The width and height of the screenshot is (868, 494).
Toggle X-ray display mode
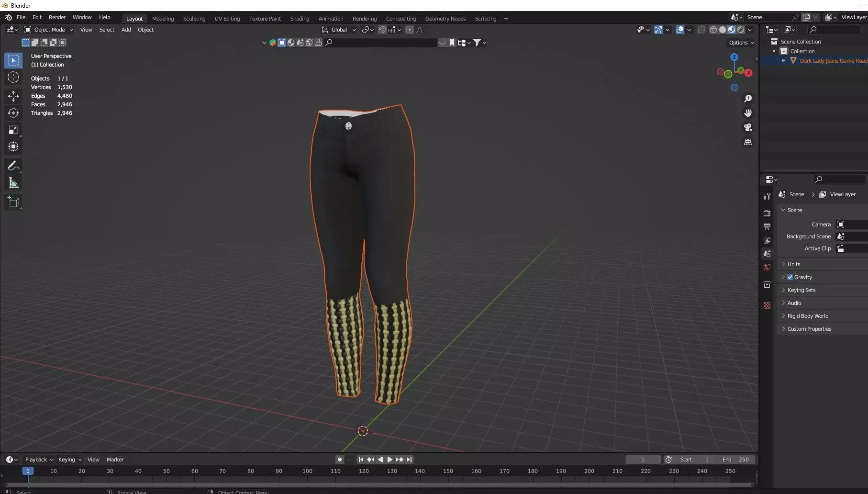[x=701, y=30]
